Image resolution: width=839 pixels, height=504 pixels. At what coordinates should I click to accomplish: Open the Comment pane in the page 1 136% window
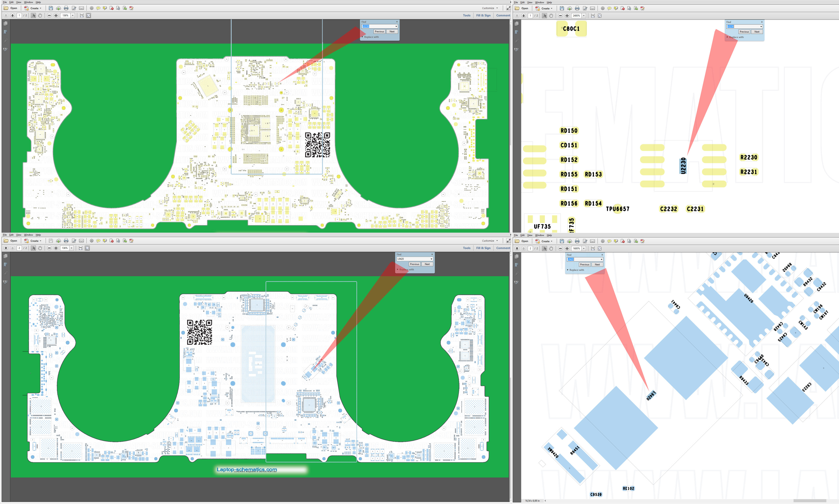(503, 15)
